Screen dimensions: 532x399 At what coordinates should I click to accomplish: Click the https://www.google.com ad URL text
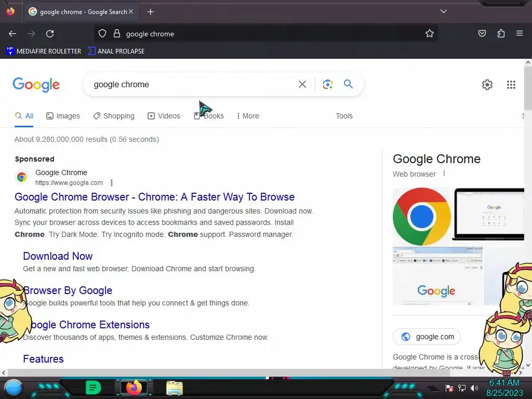pos(69,183)
